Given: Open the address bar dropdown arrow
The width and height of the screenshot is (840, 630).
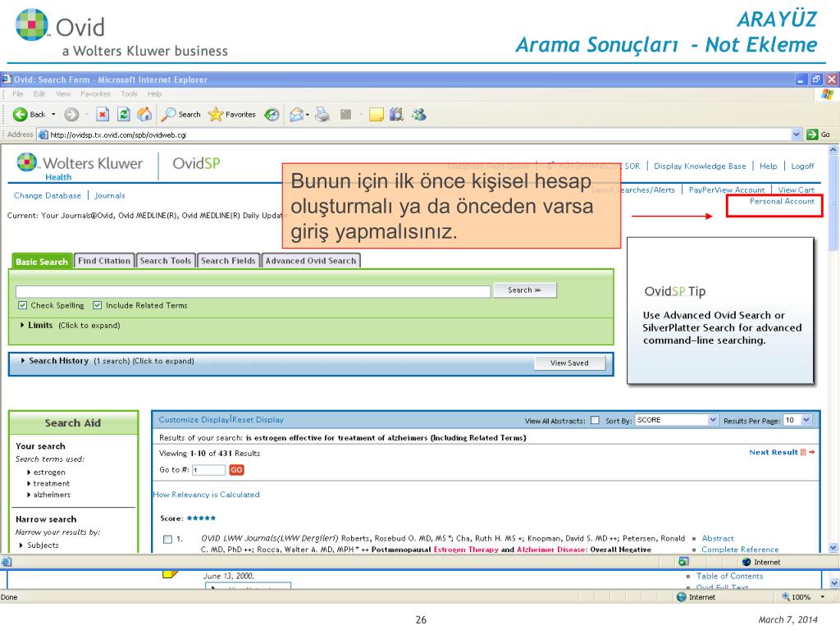Looking at the screenshot, I should click(x=796, y=135).
